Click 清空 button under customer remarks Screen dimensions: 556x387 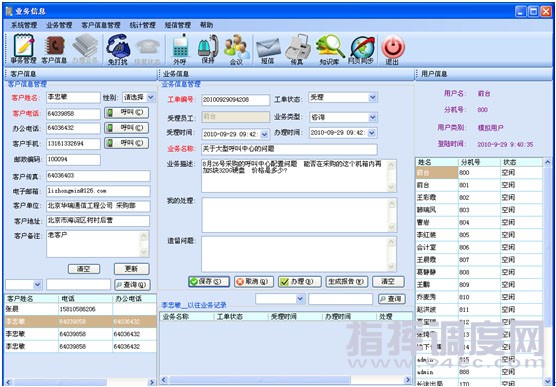point(84,269)
